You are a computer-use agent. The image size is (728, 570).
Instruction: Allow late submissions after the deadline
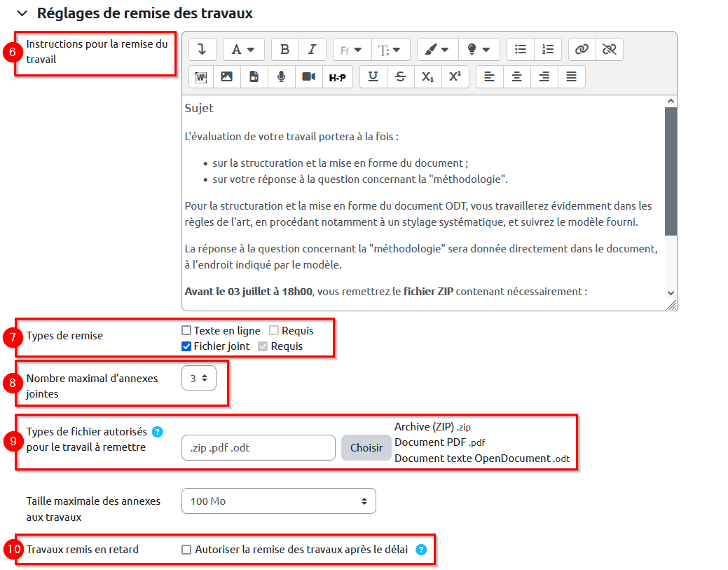point(186,550)
